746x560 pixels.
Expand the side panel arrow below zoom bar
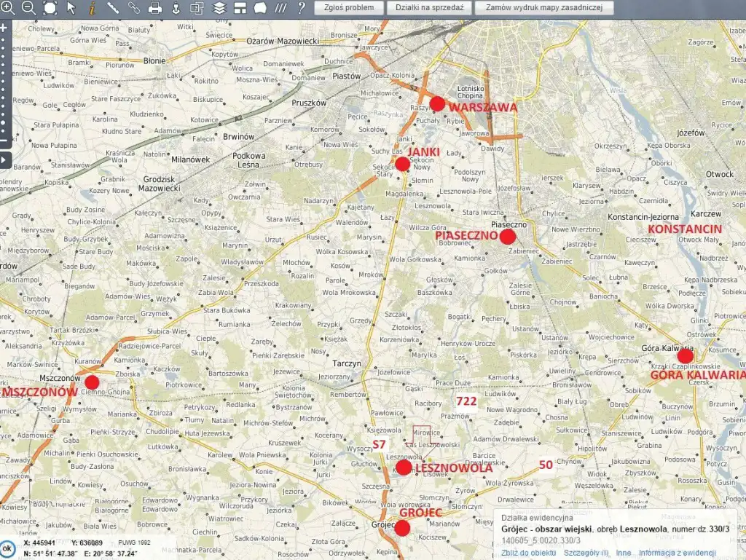coord(4,159)
